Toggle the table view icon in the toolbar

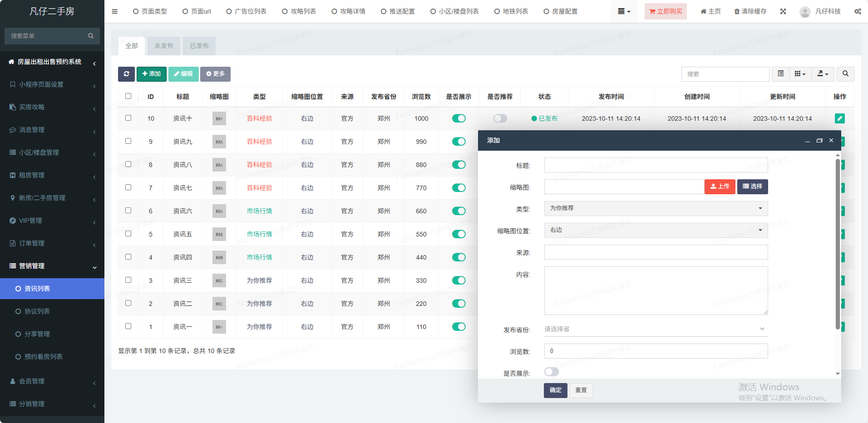pyautogui.click(x=780, y=74)
